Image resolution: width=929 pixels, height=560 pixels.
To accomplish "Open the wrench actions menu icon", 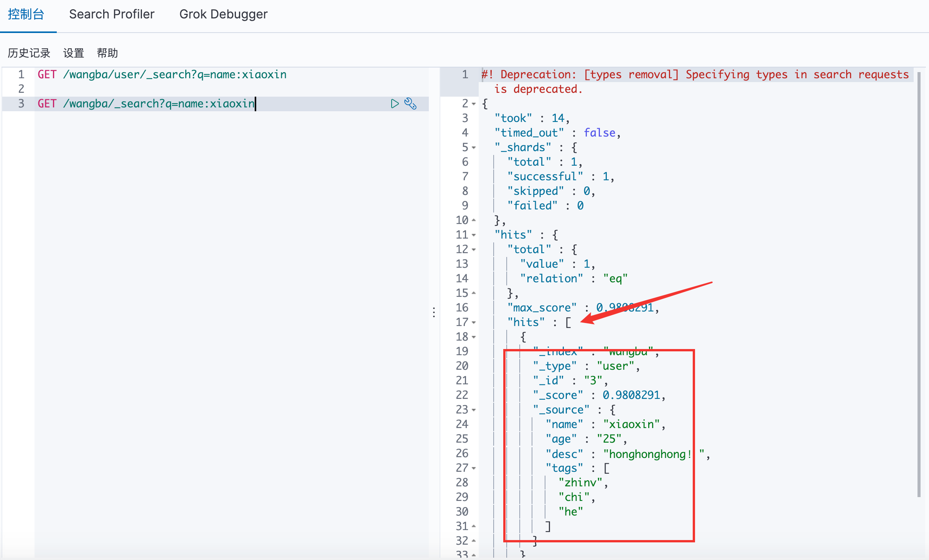I will pyautogui.click(x=410, y=104).
